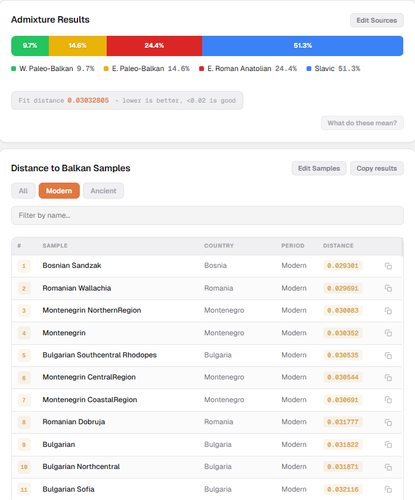Click the Distance column header

click(x=338, y=246)
